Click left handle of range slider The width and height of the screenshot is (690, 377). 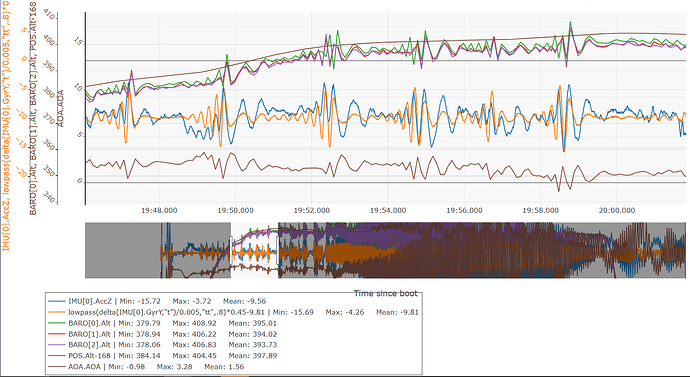(x=231, y=250)
